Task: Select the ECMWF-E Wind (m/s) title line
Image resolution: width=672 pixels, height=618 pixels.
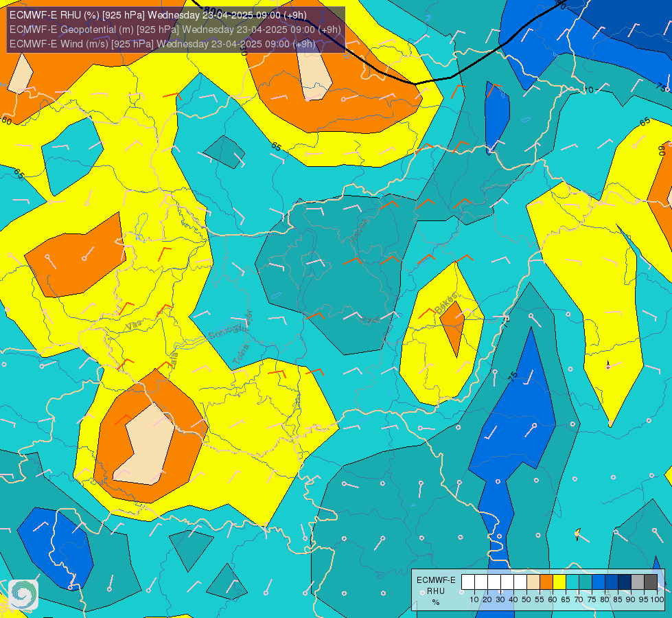Action: click(163, 44)
